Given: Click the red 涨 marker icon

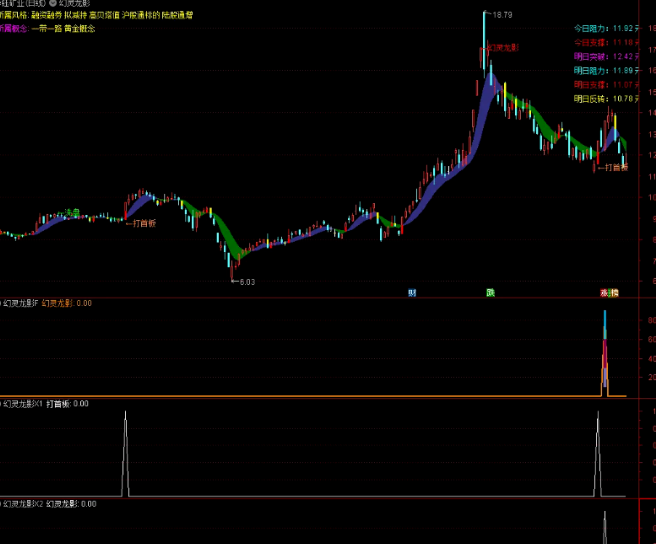Looking at the screenshot, I should pyautogui.click(x=605, y=292).
